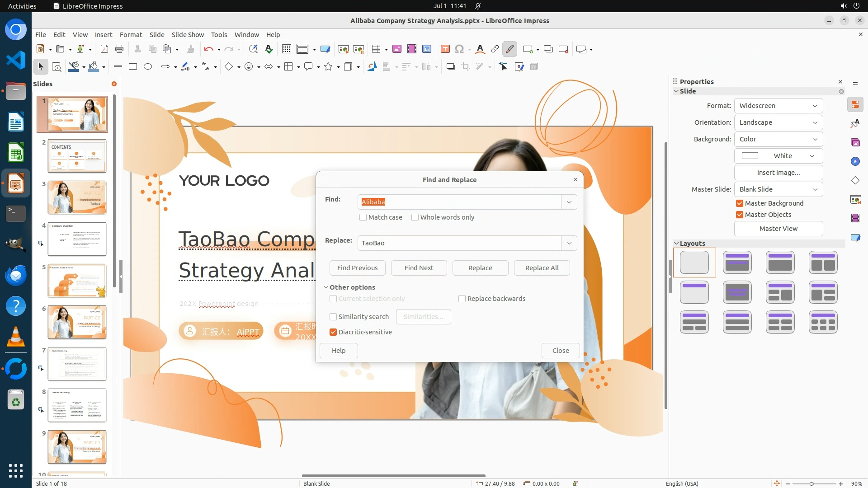Open the White background color picker

(x=778, y=156)
